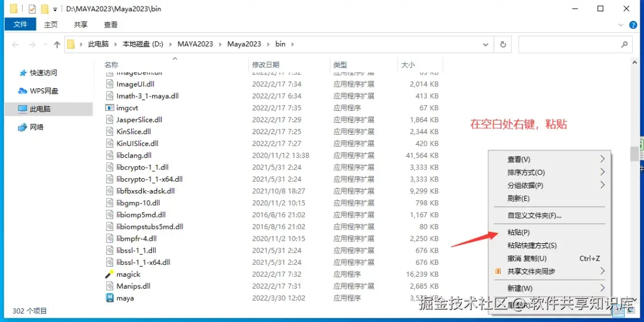Select the ImageUI.dll file icon

109,84
